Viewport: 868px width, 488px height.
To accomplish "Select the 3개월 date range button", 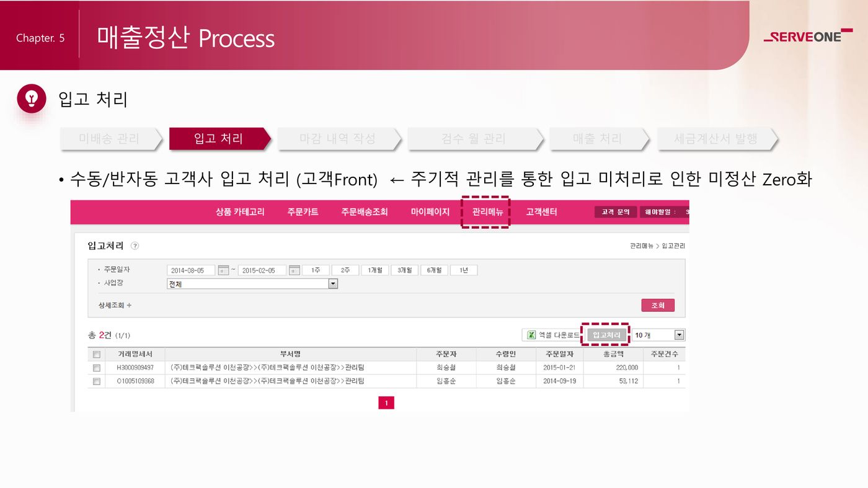I will point(405,270).
